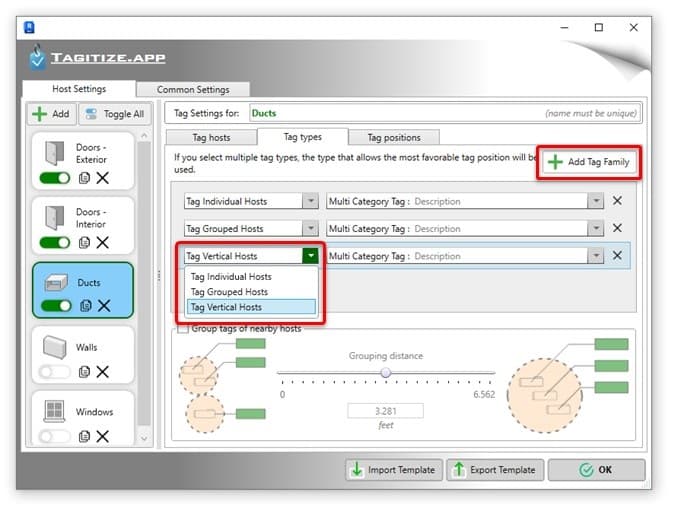Image resolution: width=674 pixels, height=511 pixels.
Task: Open the Tag Grouped Hosts dropdown
Action: click(x=310, y=228)
